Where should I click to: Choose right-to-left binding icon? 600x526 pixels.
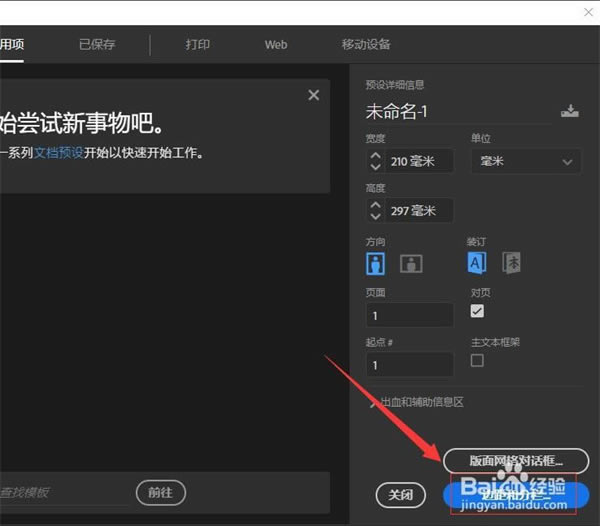click(511, 263)
